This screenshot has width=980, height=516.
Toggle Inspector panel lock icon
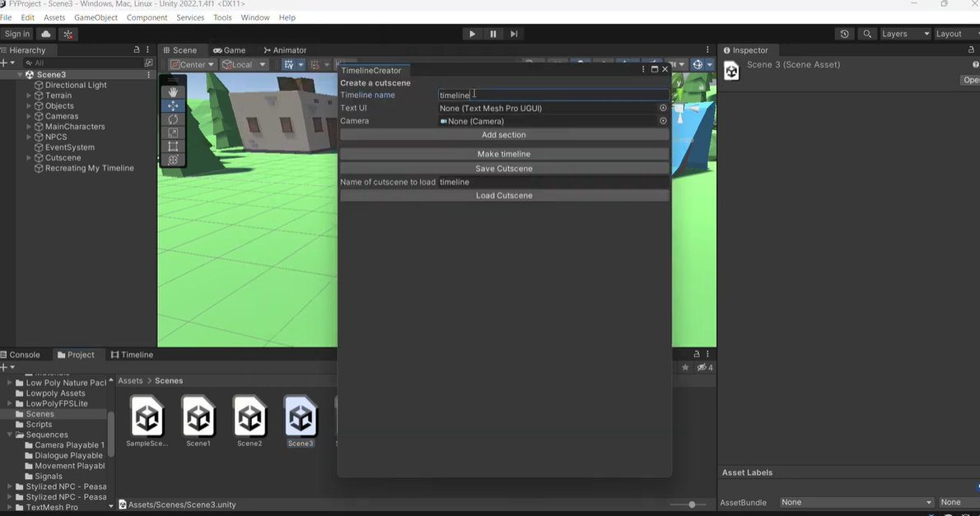[971, 49]
